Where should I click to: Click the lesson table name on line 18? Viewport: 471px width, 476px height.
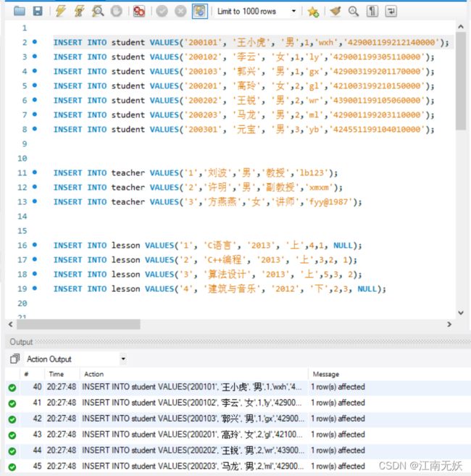125,274
